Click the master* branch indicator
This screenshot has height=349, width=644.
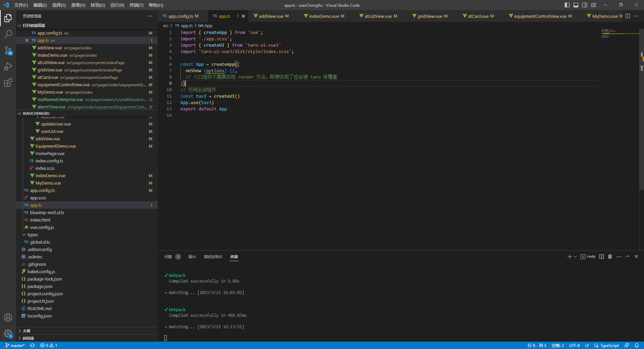click(15, 345)
